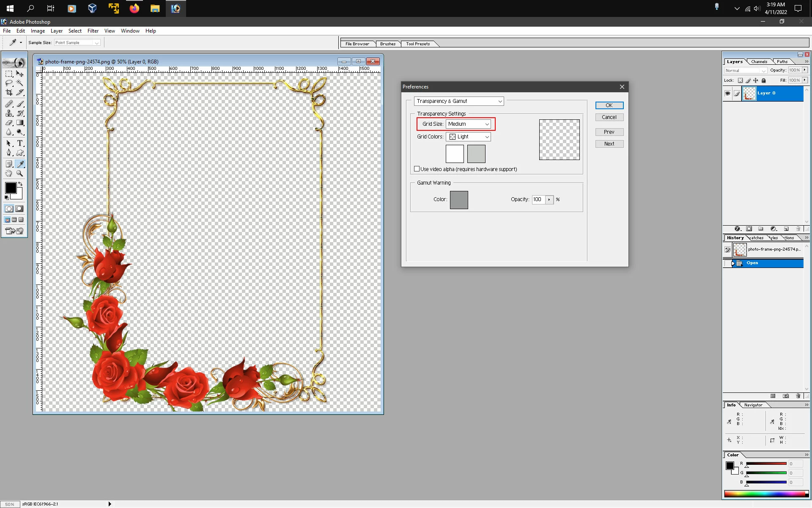Open the Grid Colors dropdown

468,137
